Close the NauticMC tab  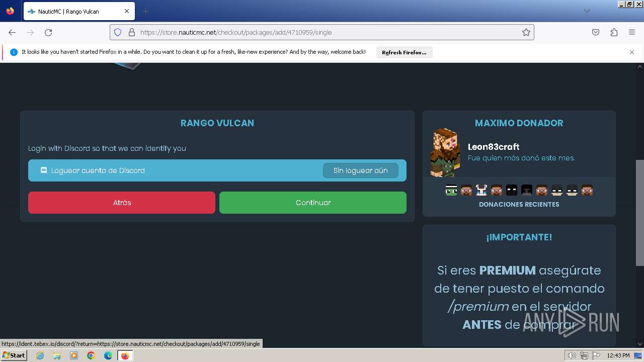tap(127, 11)
